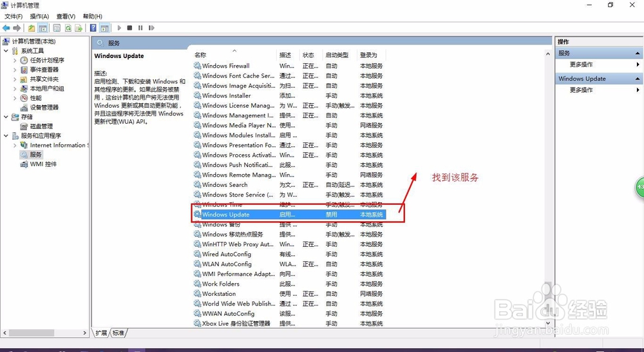This screenshot has width=644, height=352.
Task: Open the blue Help question-mark icon
Action: click(x=93, y=28)
